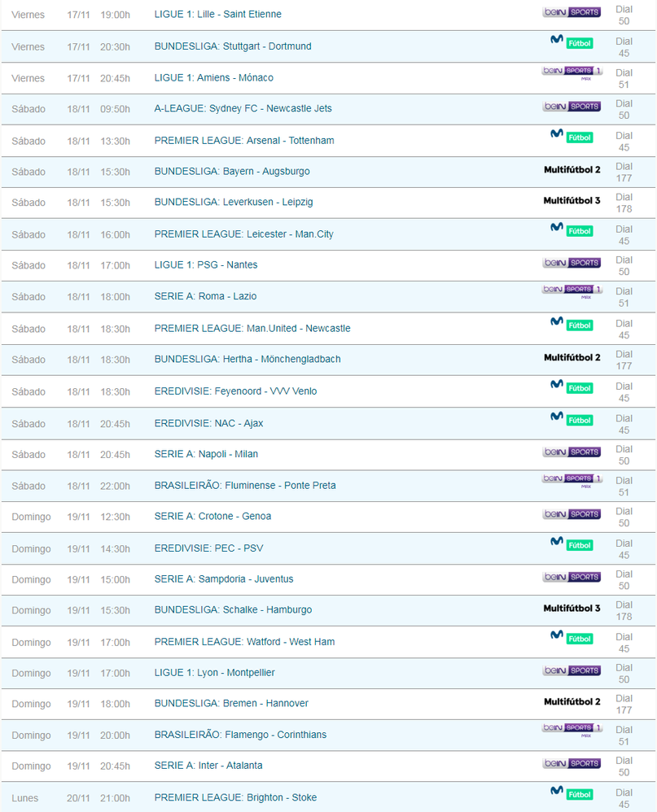Viewport: 657px width, 812px height.
Task: Click beIN Sports logo for PSG - Nantes
Action: tap(572, 263)
